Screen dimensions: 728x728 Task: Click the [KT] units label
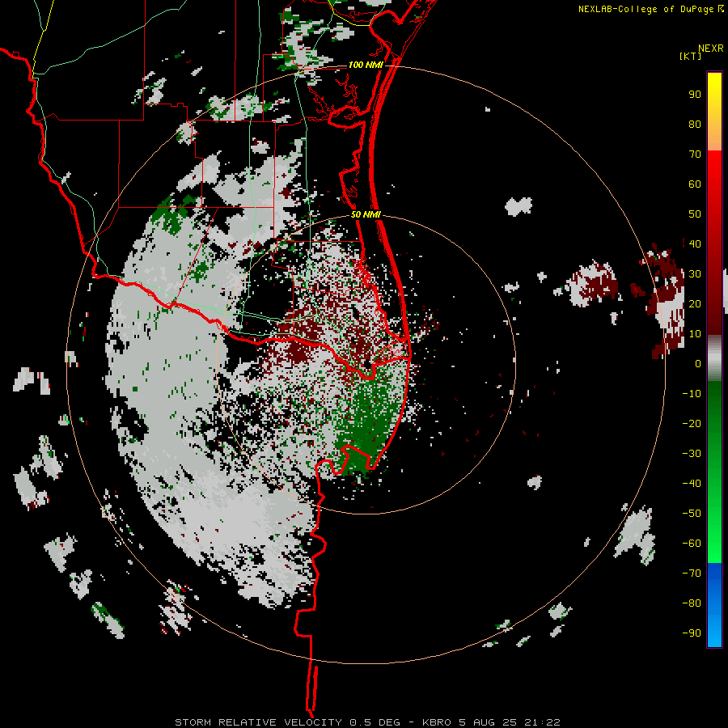tap(690, 56)
